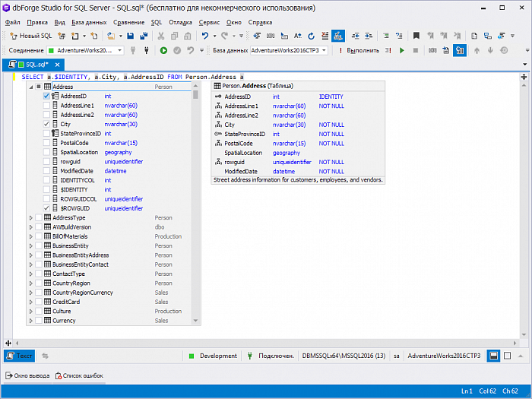Expand the Currency table node
This screenshot has width=532, height=399.
click(31, 321)
